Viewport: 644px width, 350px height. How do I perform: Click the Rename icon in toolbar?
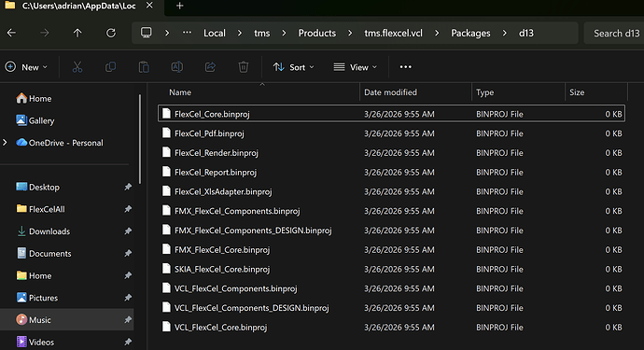177,67
